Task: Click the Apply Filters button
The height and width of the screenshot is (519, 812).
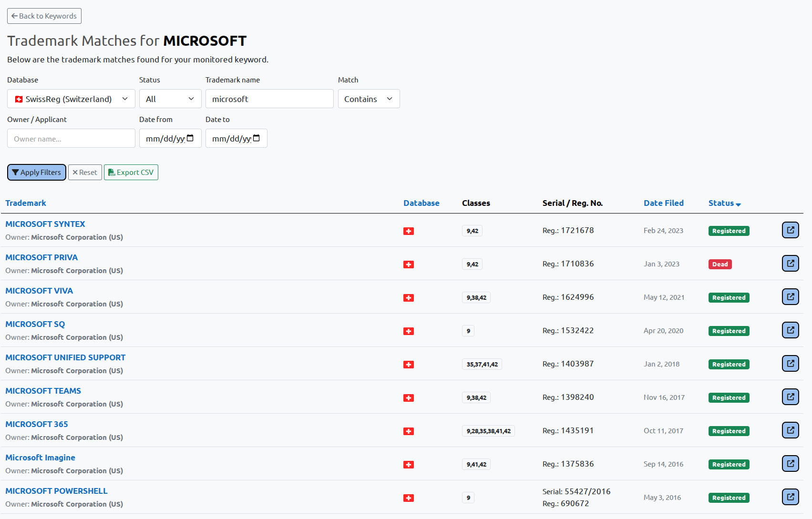Action: click(x=36, y=172)
